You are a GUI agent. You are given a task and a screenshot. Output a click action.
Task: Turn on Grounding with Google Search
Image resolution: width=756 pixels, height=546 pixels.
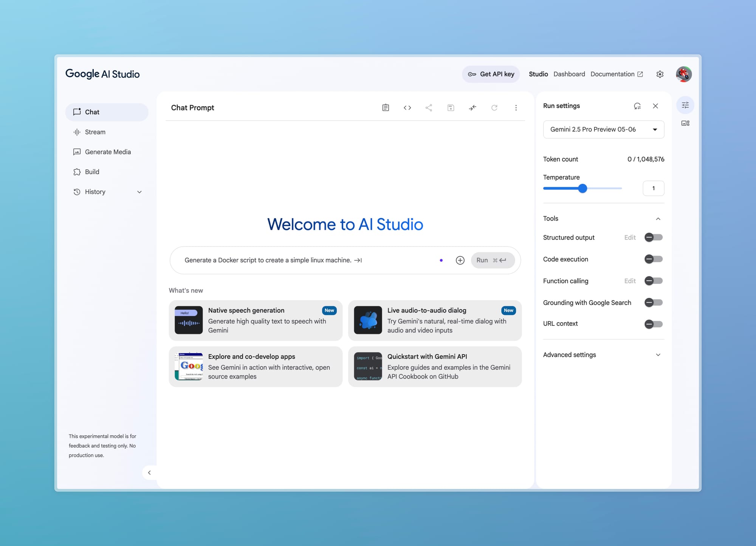(653, 302)
